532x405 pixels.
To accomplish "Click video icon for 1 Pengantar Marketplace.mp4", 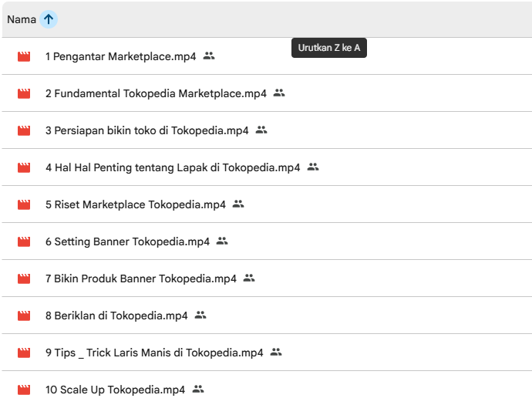I will coord(24,56).
